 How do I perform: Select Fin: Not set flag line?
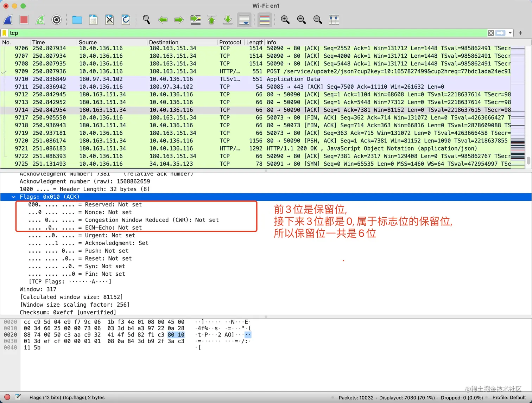click(x=77, y=274)
